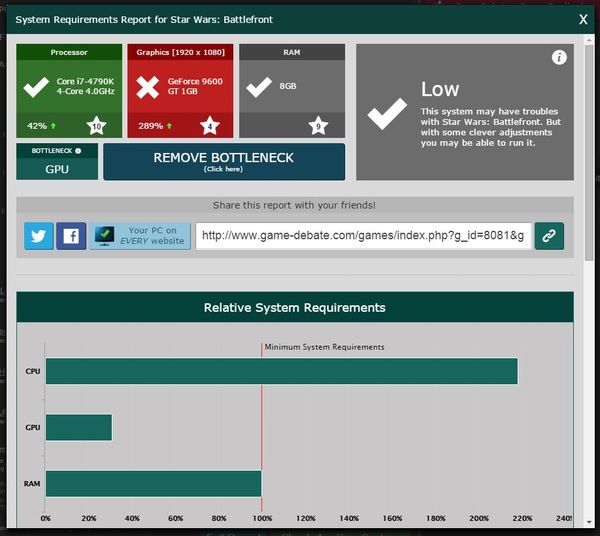The width and height of the screenshot is (600, 536).
Task: Click the Bottleneck info dot icon
Action: (78, 151)
